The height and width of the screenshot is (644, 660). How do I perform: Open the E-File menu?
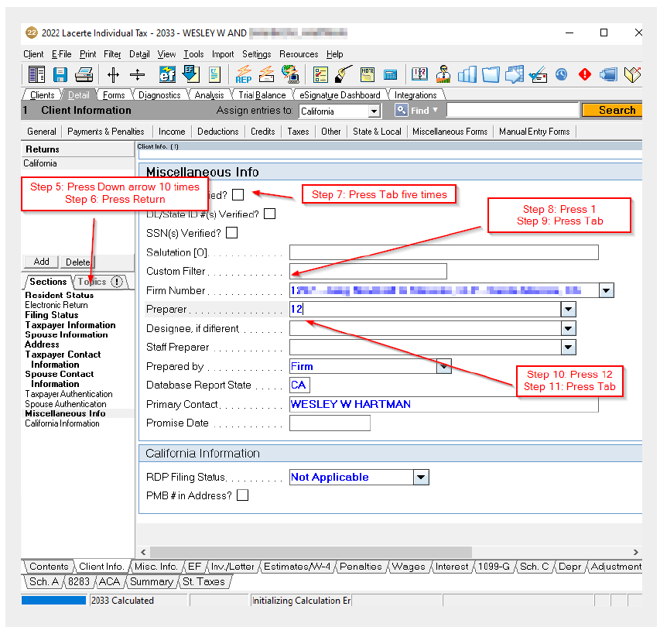(x=61, y=54)
